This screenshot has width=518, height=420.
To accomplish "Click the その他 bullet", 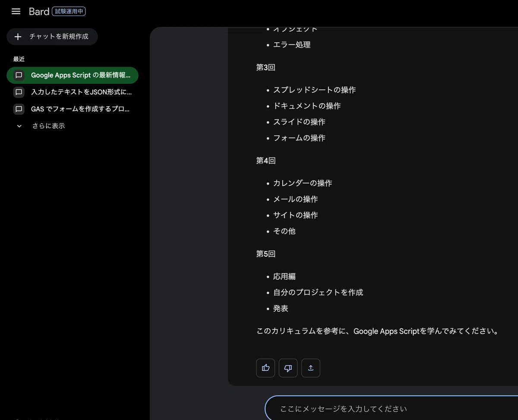I will click(284, 231).
